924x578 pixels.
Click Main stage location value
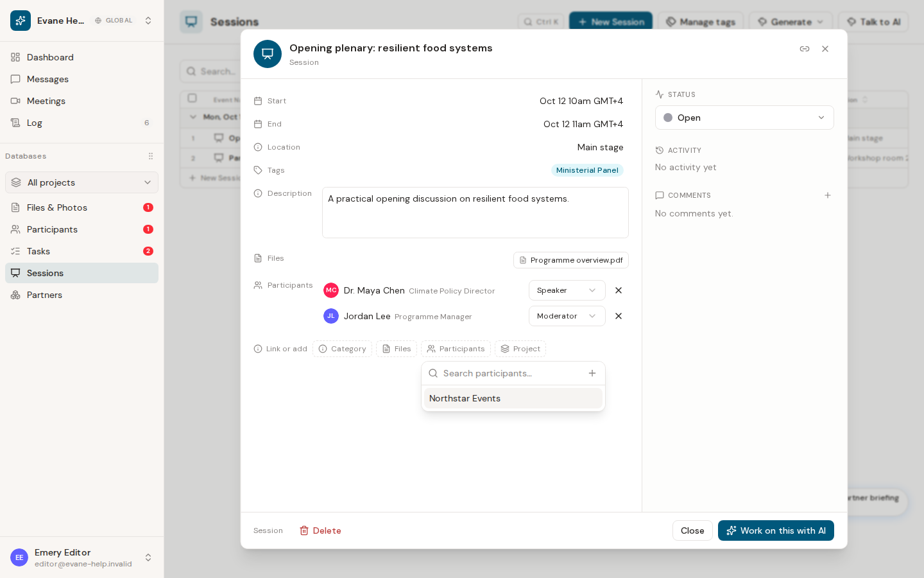pyautogui.click(x=600, y=147)
